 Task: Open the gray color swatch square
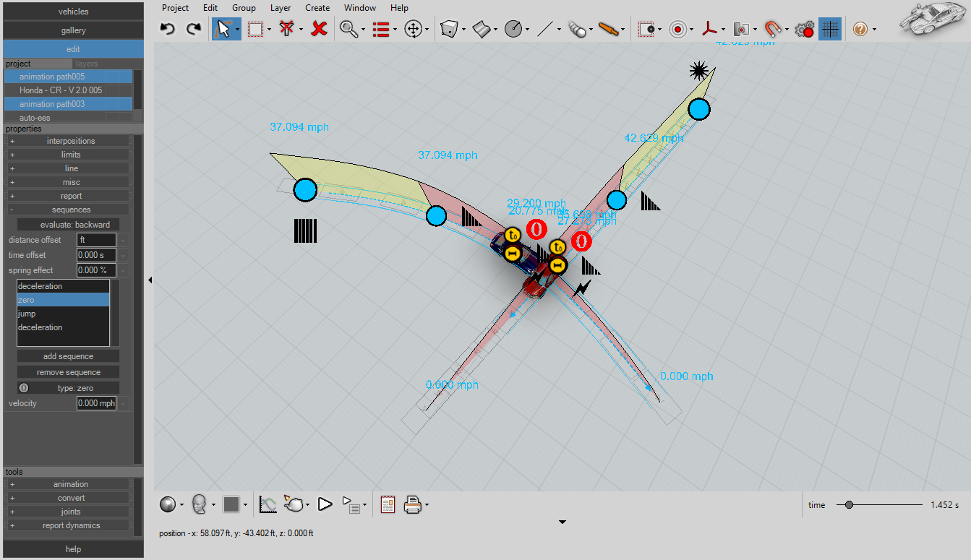pos(231,504)
